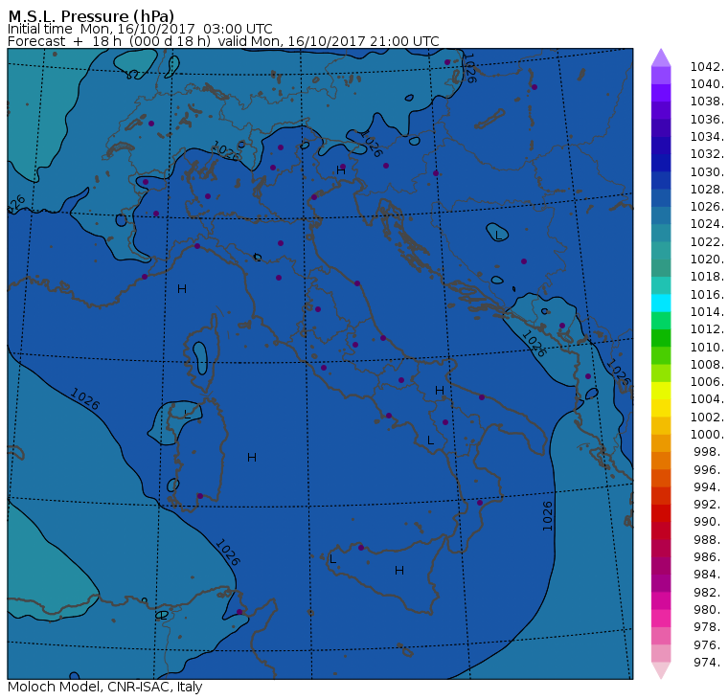Click the 996. legend label
This screenshot has width=728, height=700.
(x=709, y=469)
